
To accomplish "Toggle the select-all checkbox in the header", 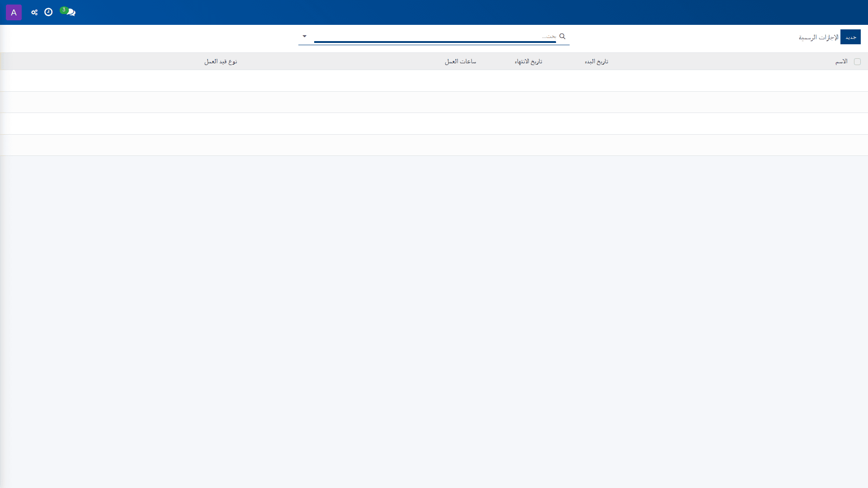I will tap(857, 61).
